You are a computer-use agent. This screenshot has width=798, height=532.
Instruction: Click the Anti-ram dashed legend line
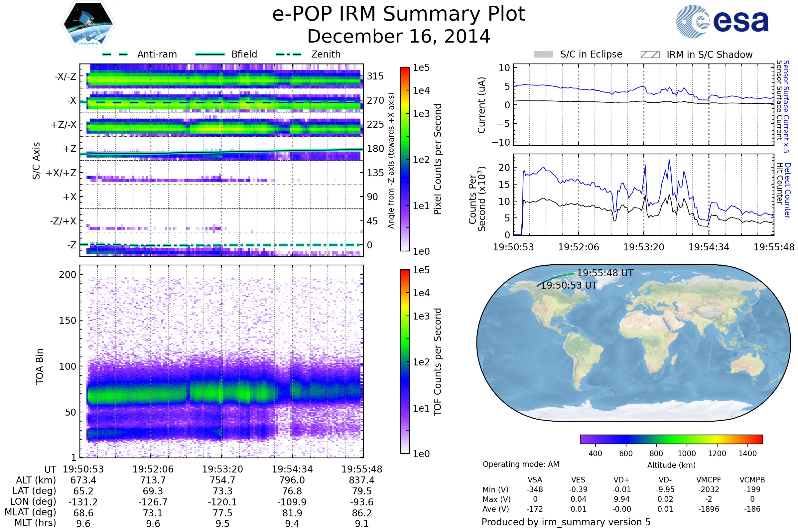pos(115,54)
